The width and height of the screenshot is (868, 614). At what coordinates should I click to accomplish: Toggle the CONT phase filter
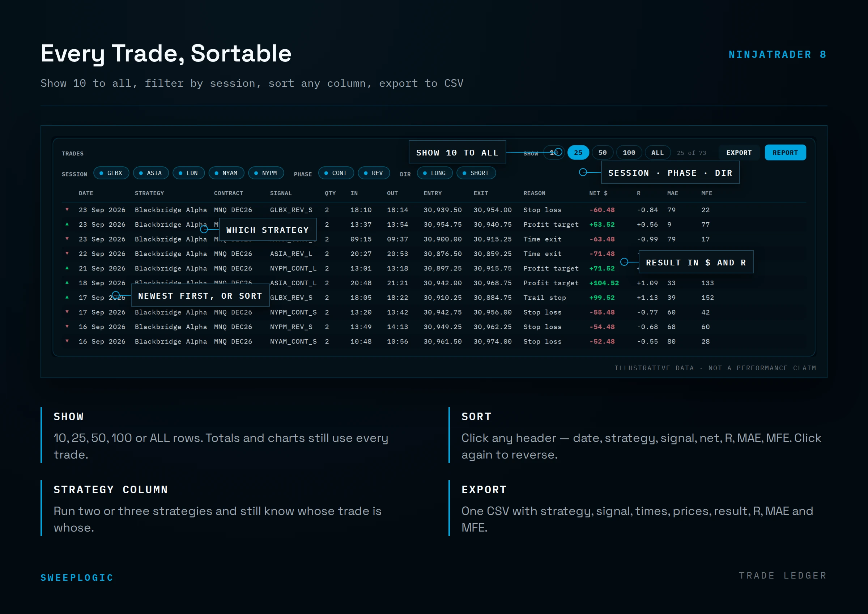(336, 173)
